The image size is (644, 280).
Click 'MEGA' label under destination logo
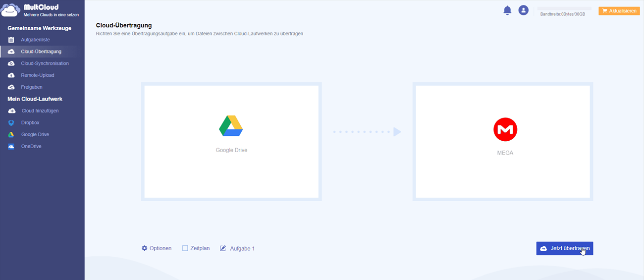tap(505, 153)
